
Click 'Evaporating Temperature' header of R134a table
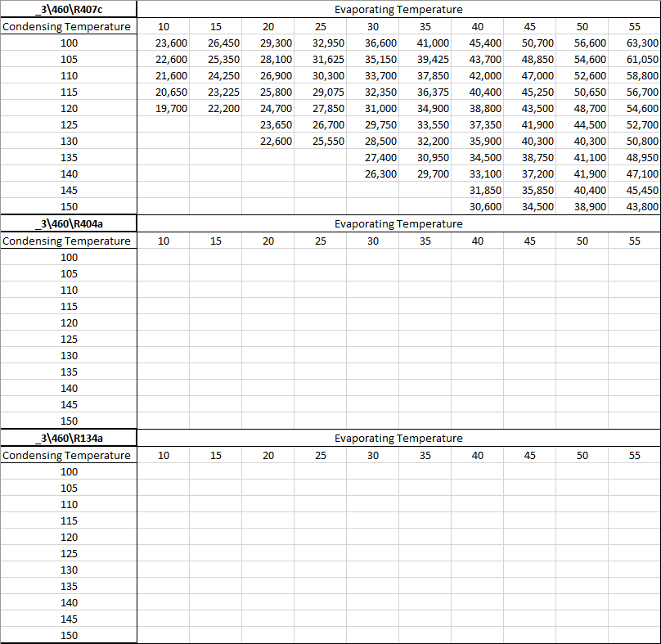click(398, 438)
